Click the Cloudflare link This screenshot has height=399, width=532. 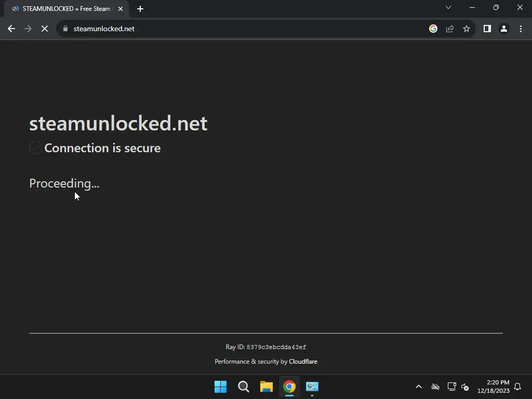tap(303, 362)
